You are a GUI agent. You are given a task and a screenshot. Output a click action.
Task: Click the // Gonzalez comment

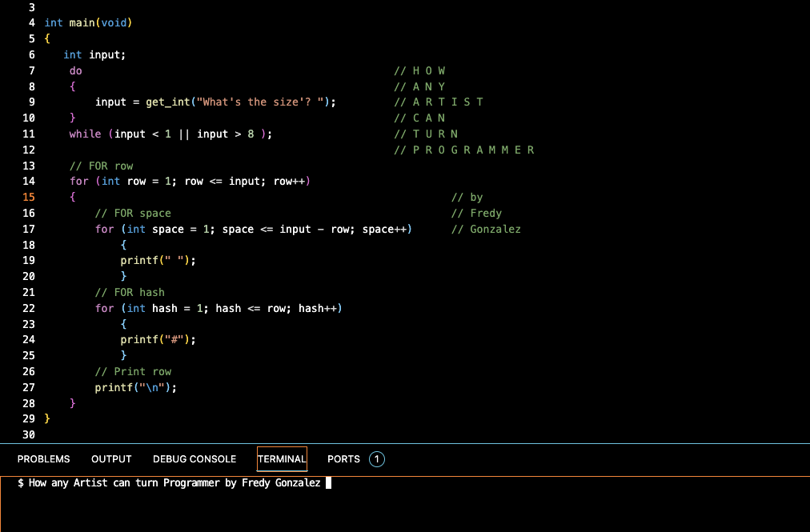486,229
